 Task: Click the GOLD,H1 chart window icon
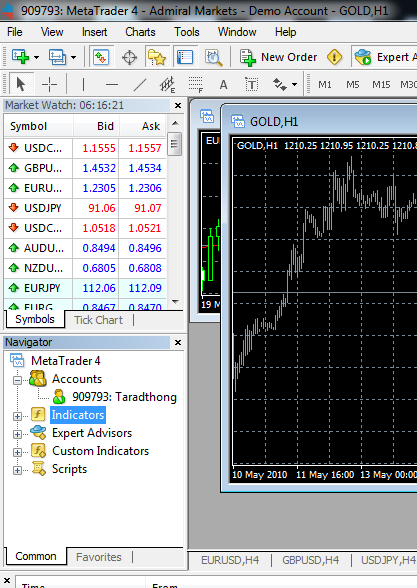(238, 121)
